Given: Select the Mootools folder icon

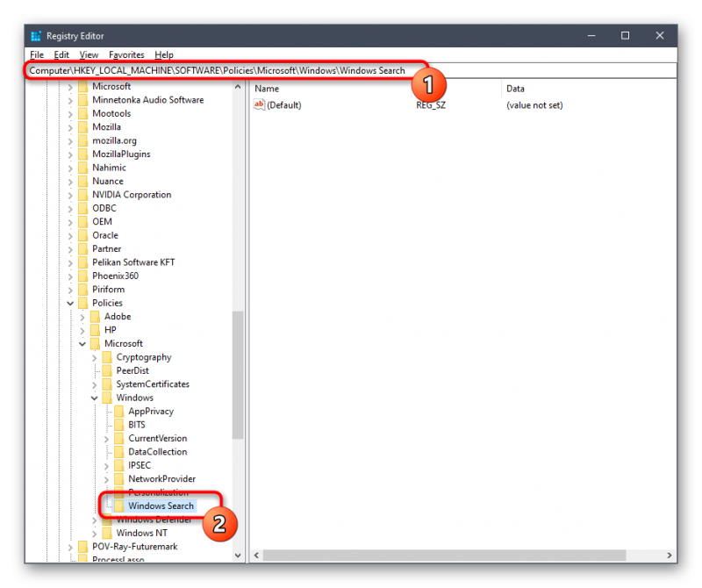Looking at the screenshot, I should (x=82, y=113).
